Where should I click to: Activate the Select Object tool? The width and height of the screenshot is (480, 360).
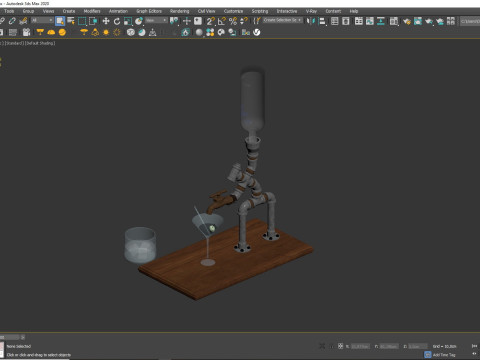click(x=60, y=21)
